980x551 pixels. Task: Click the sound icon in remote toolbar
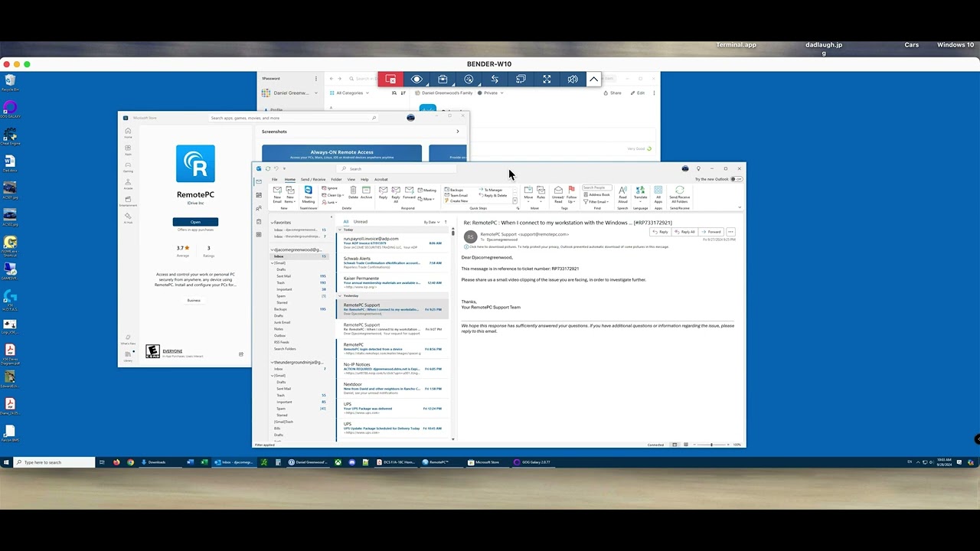pos(573,80)
